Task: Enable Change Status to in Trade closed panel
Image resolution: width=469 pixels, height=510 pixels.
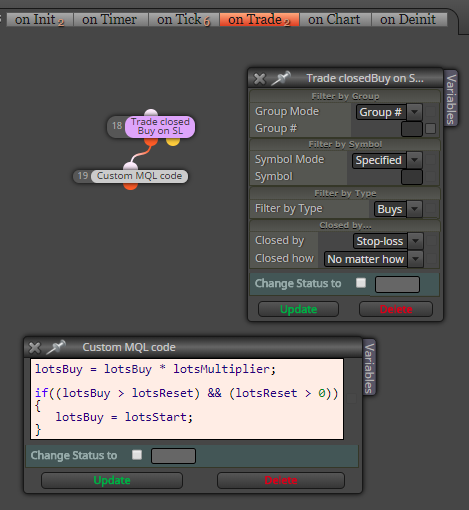Action: [361, 283]
